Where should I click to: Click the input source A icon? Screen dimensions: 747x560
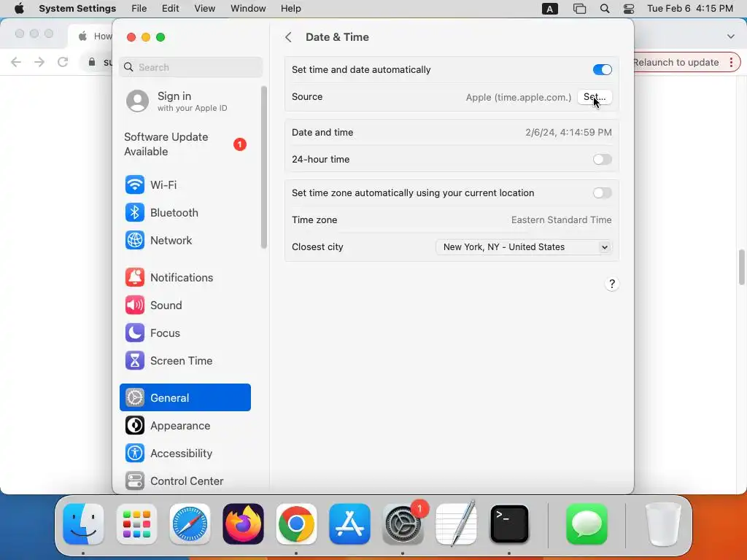coord(550,9)
